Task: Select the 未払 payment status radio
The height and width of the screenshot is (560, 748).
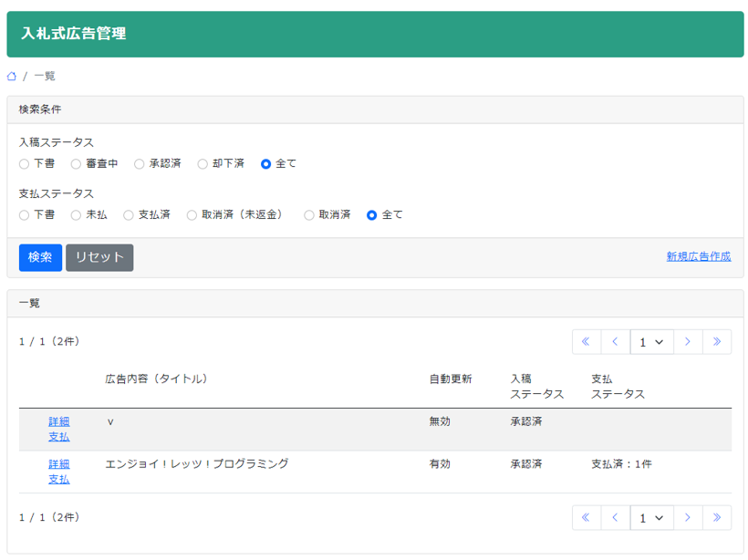Action: click(x=77, y=214)
